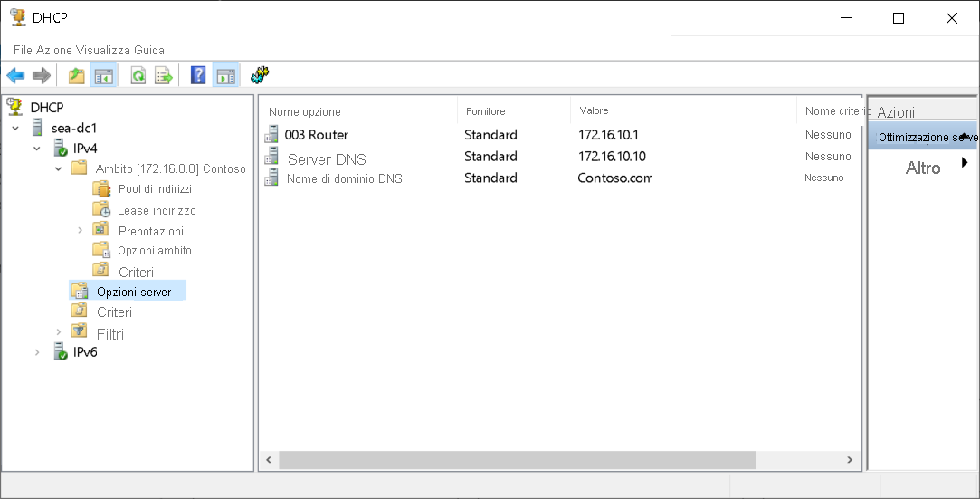980x499 pixels.
Task: Collapse the IPv4 tree node
Action: pos(37,149)
